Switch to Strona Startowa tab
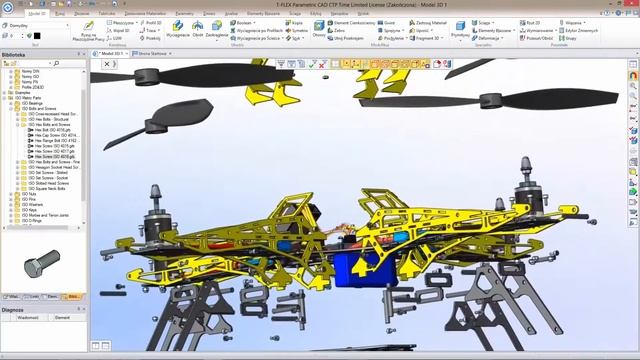 pyautogui.click(x=152, y=53)
